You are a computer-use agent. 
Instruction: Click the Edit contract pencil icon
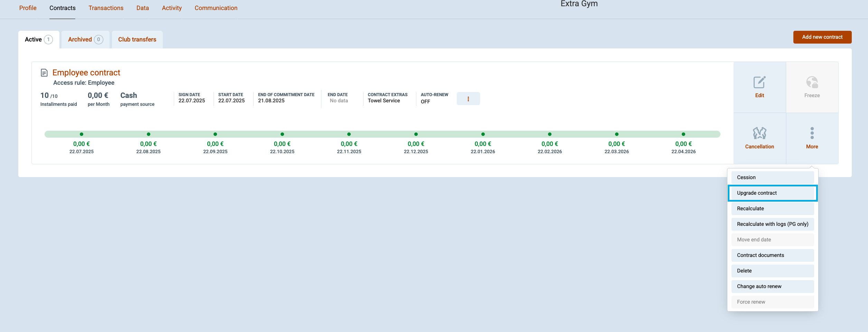click(x=759, y=83)
